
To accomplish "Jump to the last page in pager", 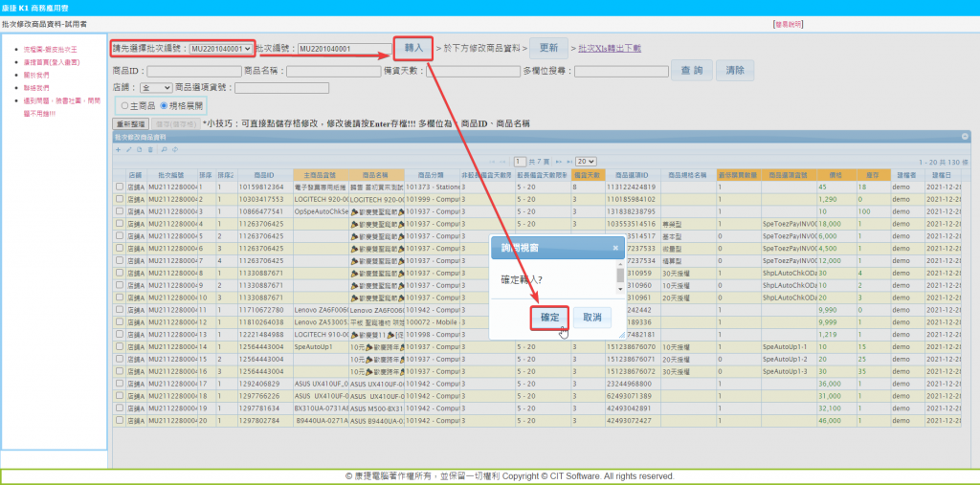I will 568,162.
